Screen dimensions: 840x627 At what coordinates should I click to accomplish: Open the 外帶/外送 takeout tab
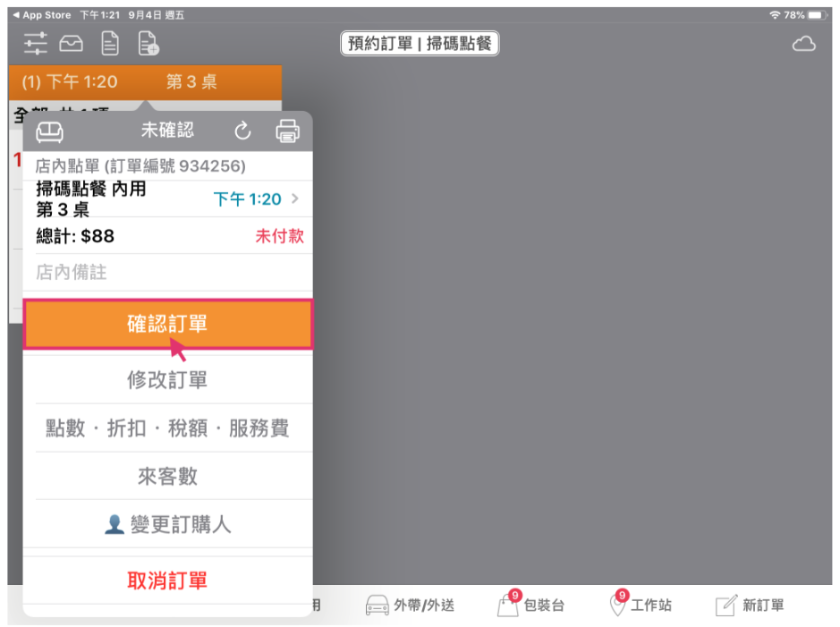point(411,606)
